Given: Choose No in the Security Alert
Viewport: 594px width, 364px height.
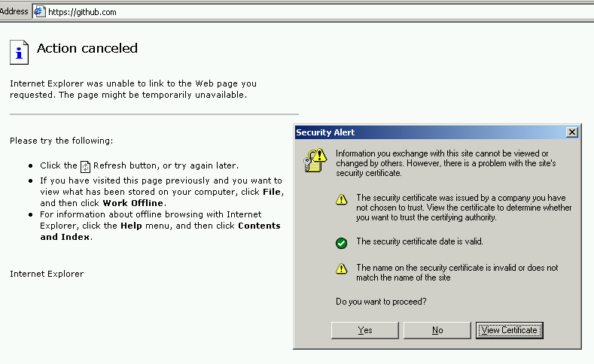Looking at the screenshot, I should [437, 330].
